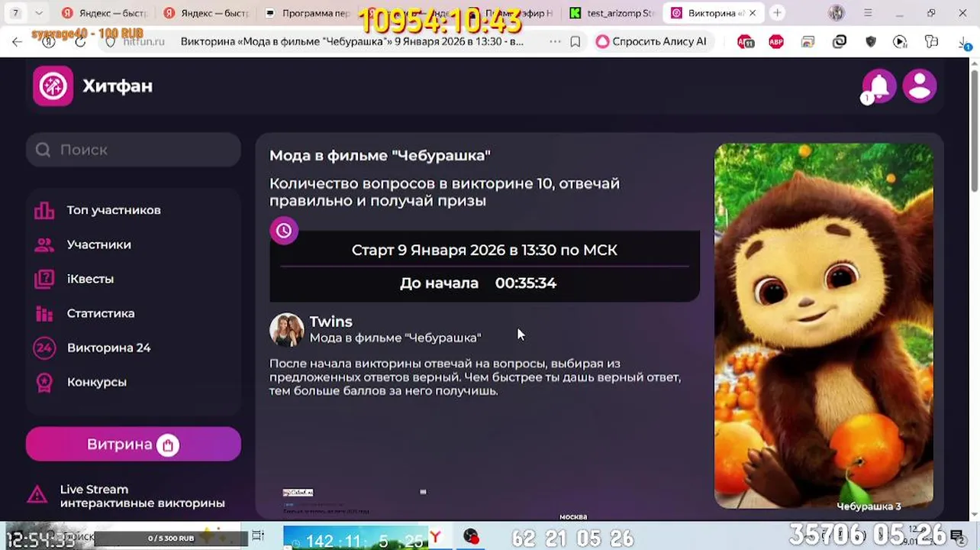Click the Викторина 24 round icon

[44, 348]
